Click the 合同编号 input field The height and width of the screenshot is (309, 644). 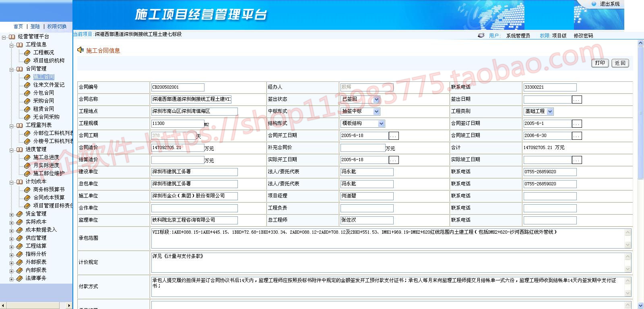[178, 87]
